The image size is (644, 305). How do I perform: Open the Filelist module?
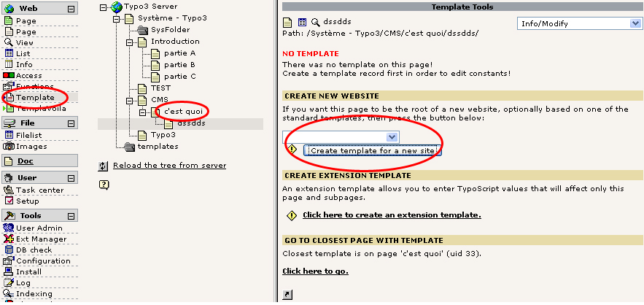(31, 135)
